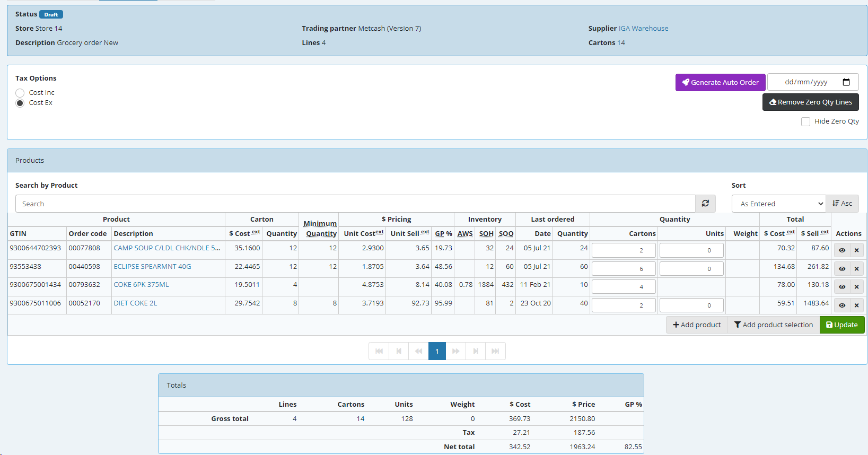
Task: View details of ECLIPSE SPEARMNT row
Action: tap(842, 269)
